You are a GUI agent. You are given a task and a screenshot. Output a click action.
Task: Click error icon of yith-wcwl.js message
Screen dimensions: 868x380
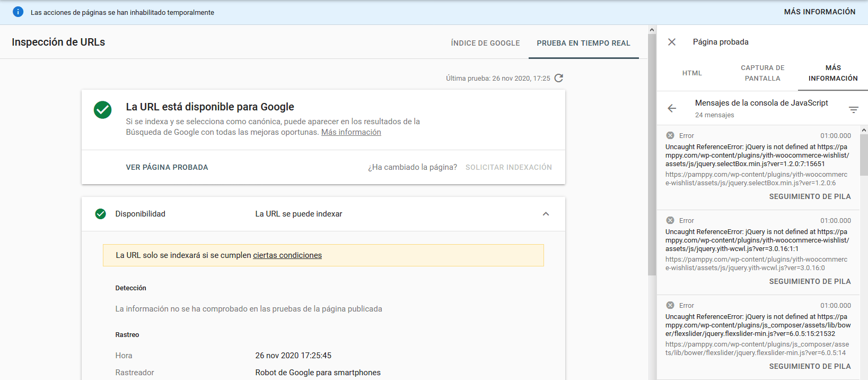670,220
